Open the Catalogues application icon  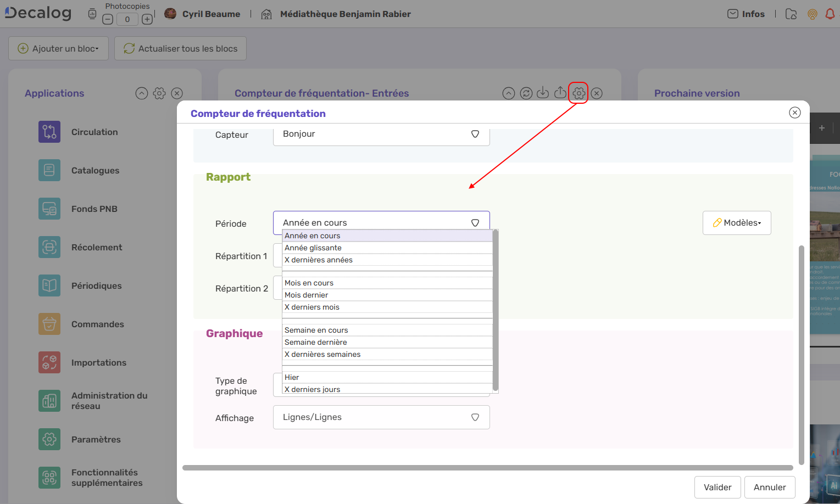point(49,170)
